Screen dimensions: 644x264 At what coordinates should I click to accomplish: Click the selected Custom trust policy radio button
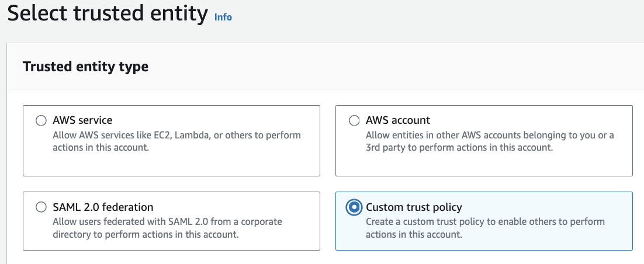pyautogui.click(x=354, y=207)
